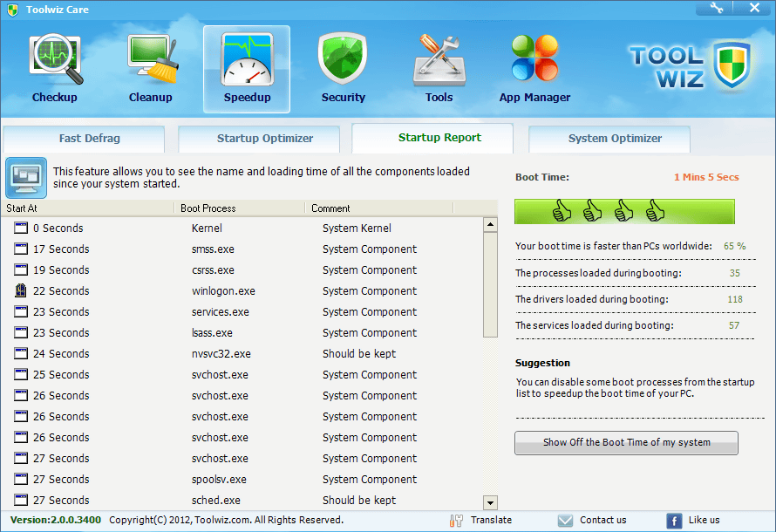Click the Contact us link
Image resolution: width=776 pixels, height=532 pixels.
(602, 520)
